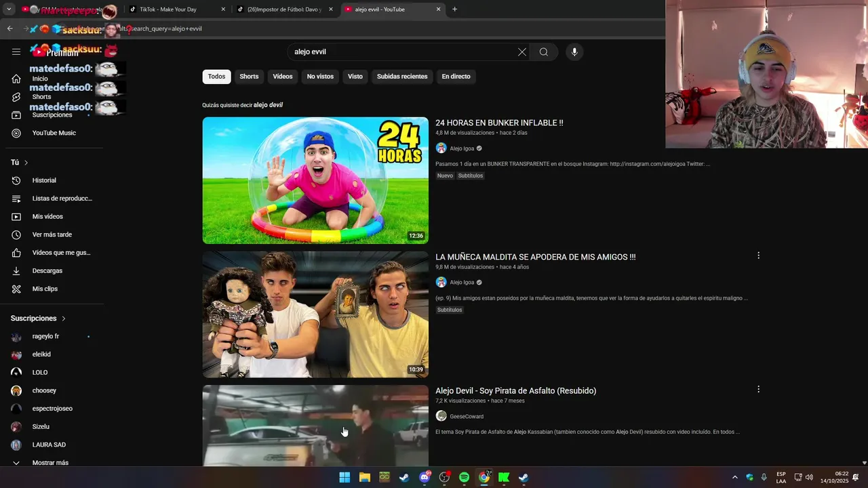Switch to the TikTok Make Your Day tab
This screenshot has height=488, width=868.
[178, 9]
